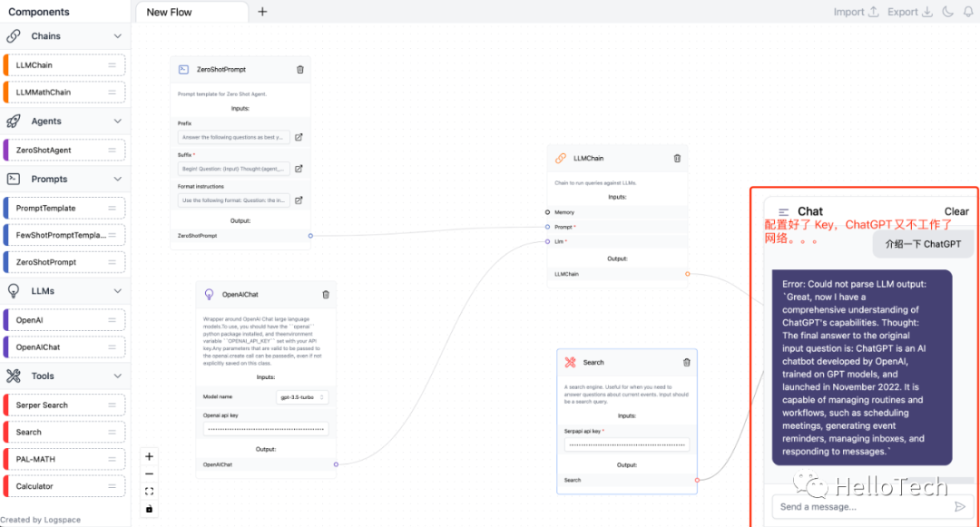Viewport: 980px width, 527px height.
Task: Collapse the Chains section
Action: point(117,36)
